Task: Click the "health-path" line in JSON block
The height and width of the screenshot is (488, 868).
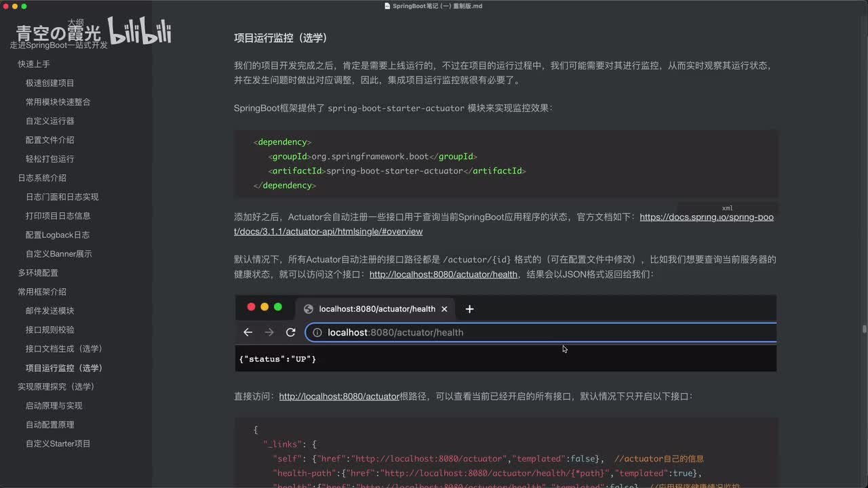Action: [x=487, y=473]
